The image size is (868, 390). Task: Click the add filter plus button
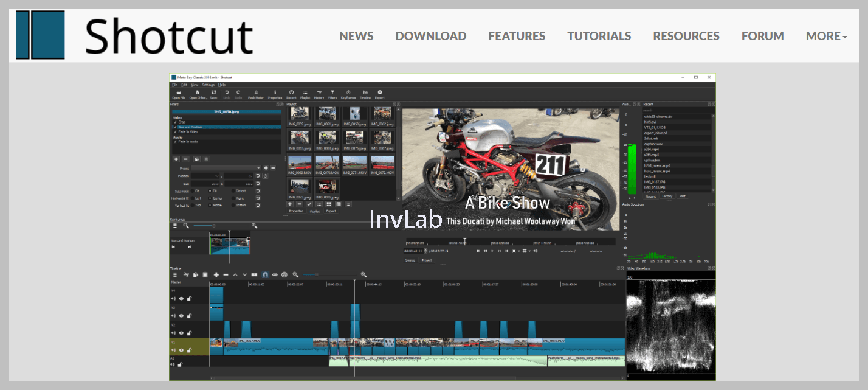pyautogui.click(x=176, y=159)
